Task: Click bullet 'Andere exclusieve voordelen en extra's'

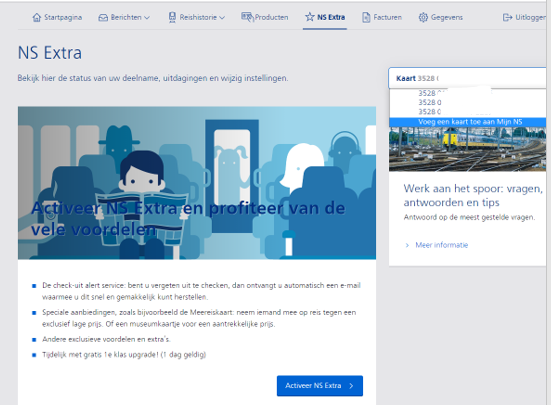Action: 106,339
